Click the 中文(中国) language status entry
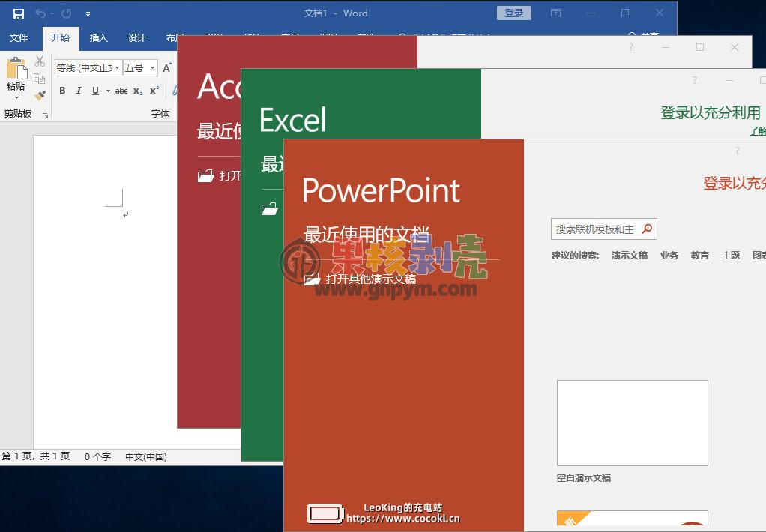 click(x=146, y=457)
